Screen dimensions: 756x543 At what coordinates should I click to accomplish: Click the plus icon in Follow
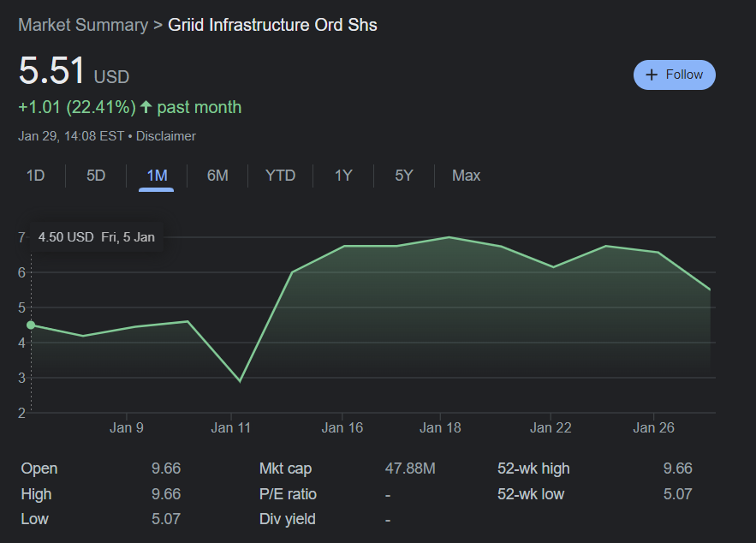pos(652,75)
